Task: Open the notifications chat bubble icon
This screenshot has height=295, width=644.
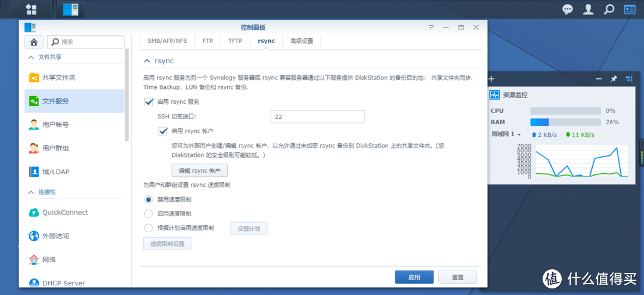Action: [567, 9]
